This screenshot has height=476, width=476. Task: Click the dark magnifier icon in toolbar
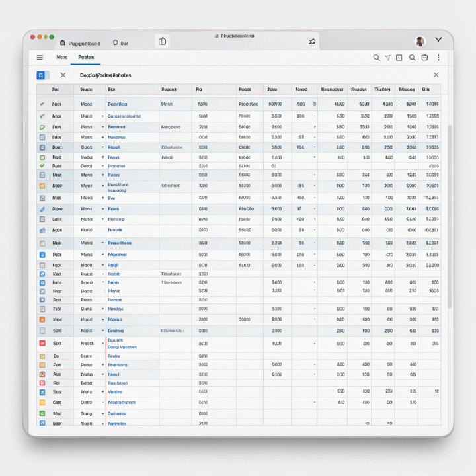pyautogui.click(x=412, y=58)
